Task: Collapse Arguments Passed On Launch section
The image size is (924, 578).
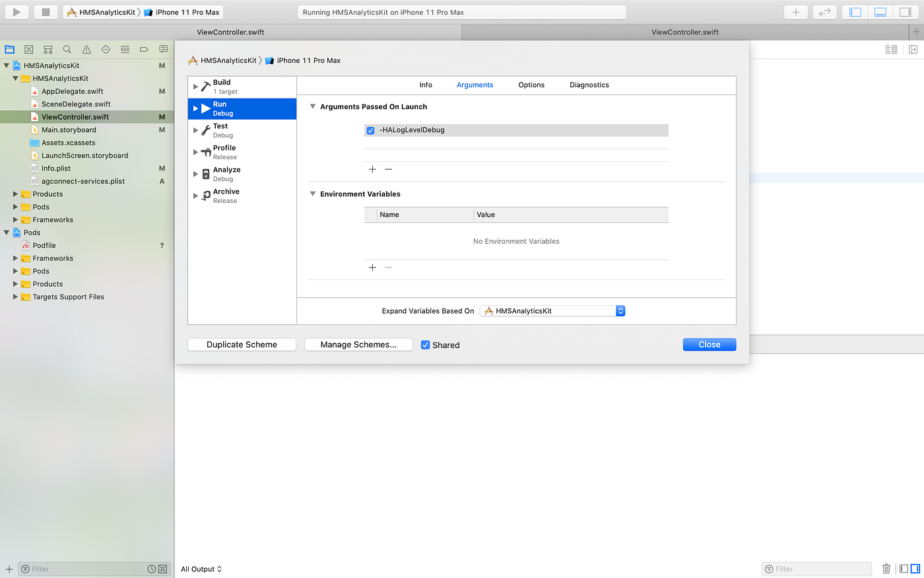Action: [313, 106]
